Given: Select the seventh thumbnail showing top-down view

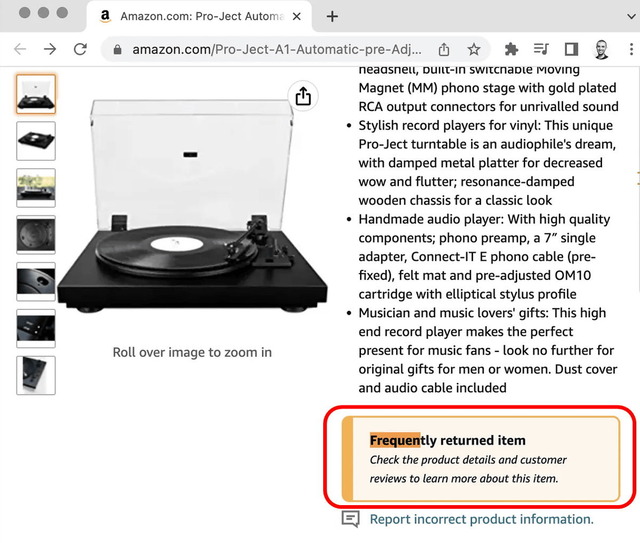Looking at the screenshot, I should click(x=36, y=376).
